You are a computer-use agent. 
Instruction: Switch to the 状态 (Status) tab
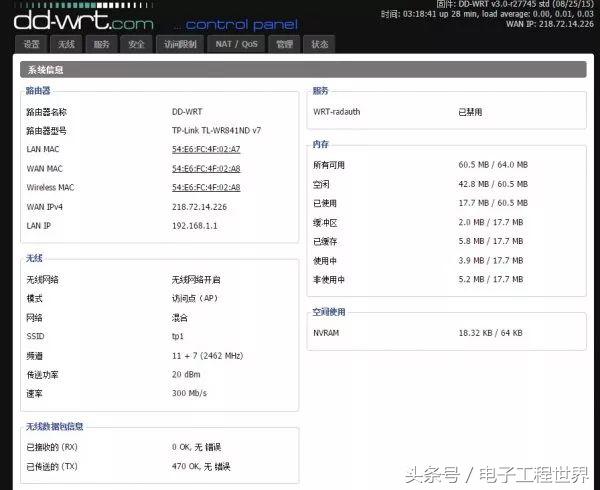319,44
